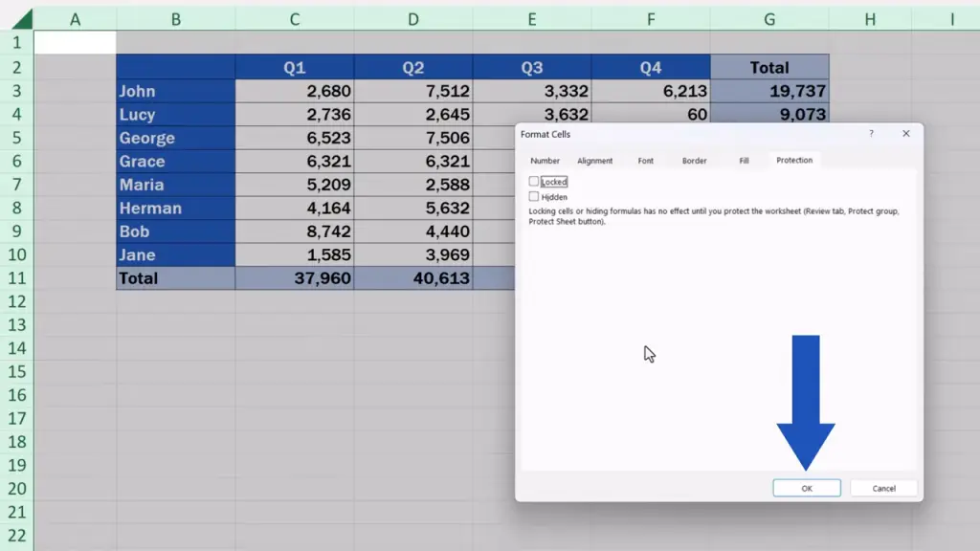980x551 pixels.
Task: Select the Border tab
Action: (694, 161)
